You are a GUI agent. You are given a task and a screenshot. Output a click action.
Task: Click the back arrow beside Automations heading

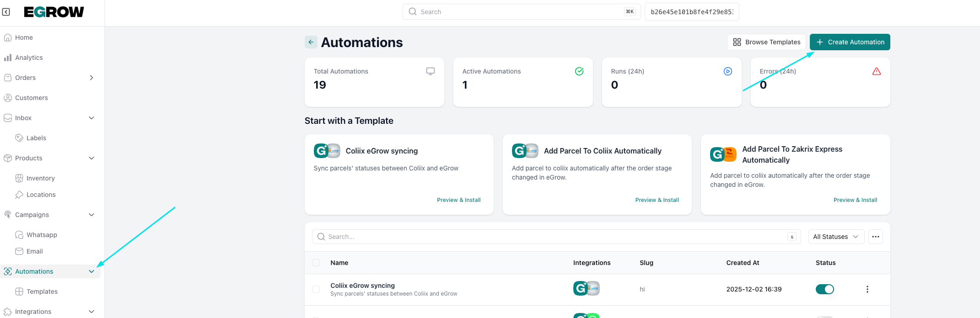click(311, 42)
